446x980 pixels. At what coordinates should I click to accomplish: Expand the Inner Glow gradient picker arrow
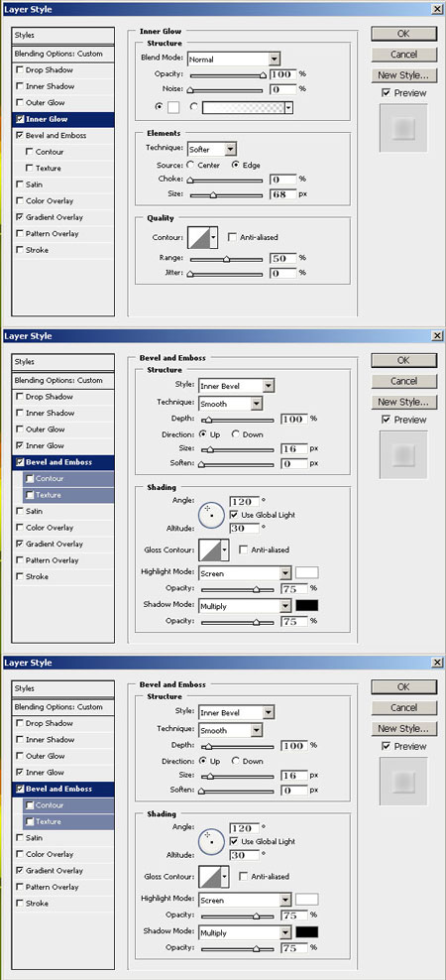pos(288,107)
